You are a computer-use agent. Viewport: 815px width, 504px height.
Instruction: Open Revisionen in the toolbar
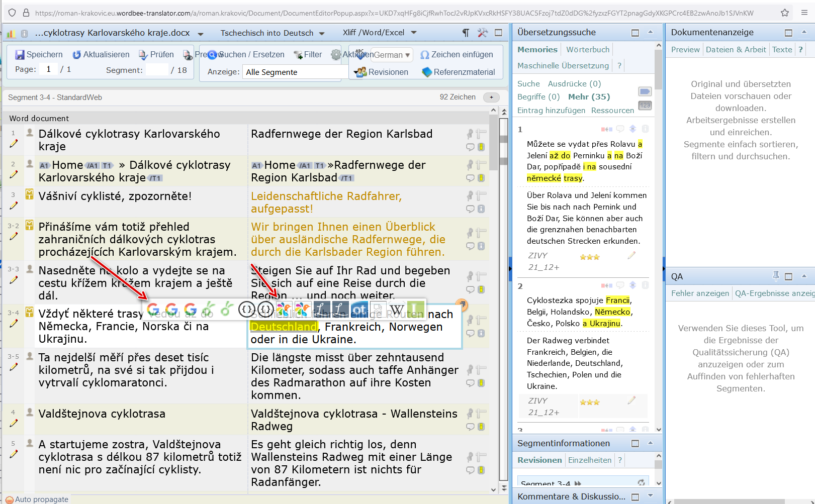[x=381, y=72]
